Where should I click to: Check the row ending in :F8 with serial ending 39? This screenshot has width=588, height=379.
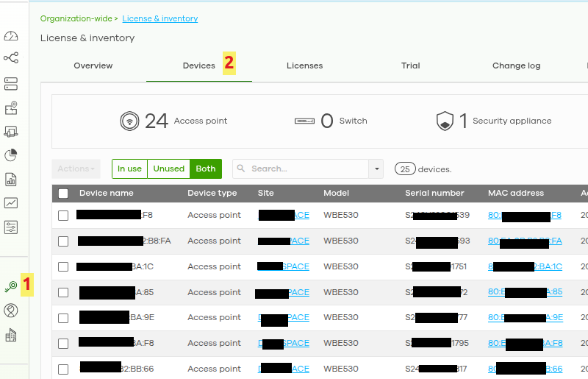[63, 216]
